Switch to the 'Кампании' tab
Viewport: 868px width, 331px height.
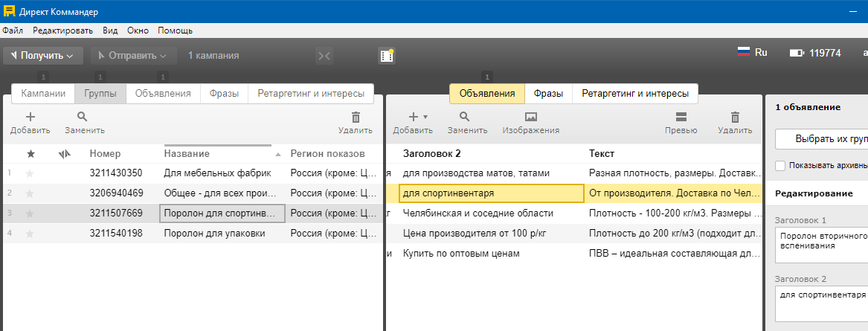click(43, 94)
